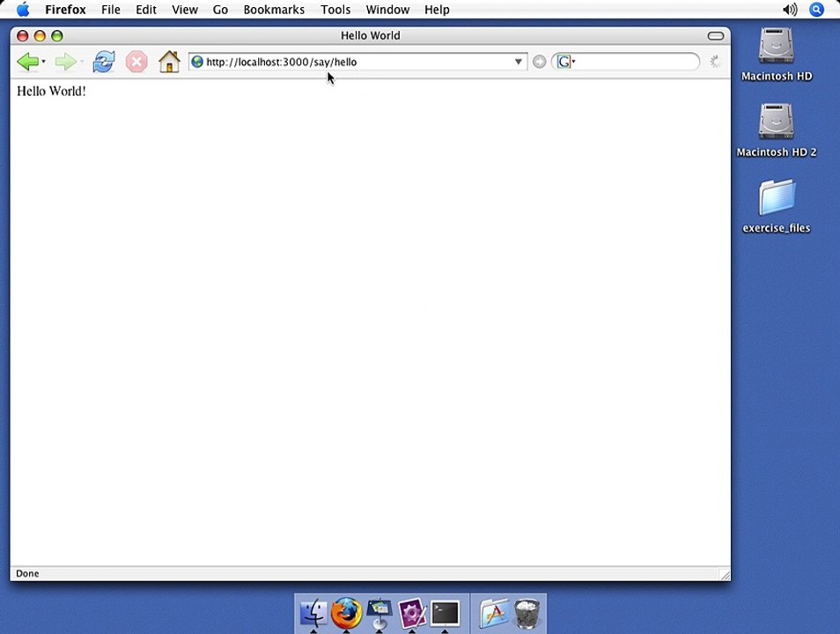
Task: Zoom the Hello World window with green button
Action: (56, 36)
